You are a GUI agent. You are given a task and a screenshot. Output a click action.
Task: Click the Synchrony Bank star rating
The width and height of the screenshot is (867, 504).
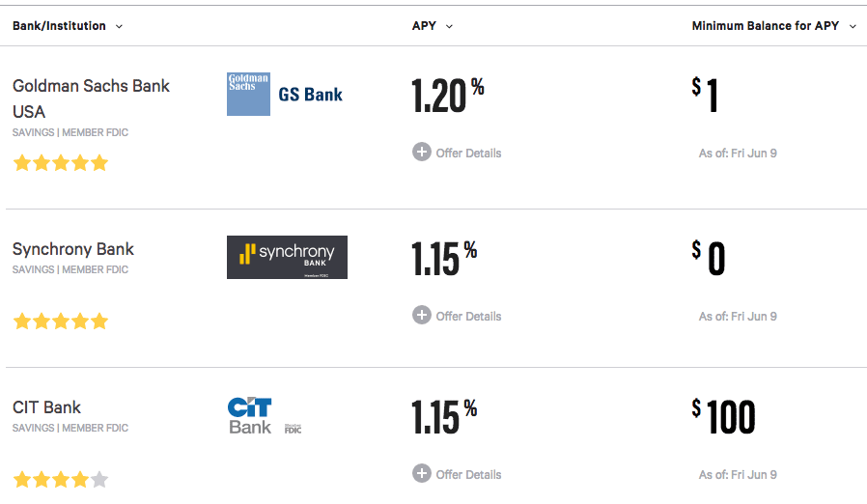pyautogui.click(x=61, y=322)
